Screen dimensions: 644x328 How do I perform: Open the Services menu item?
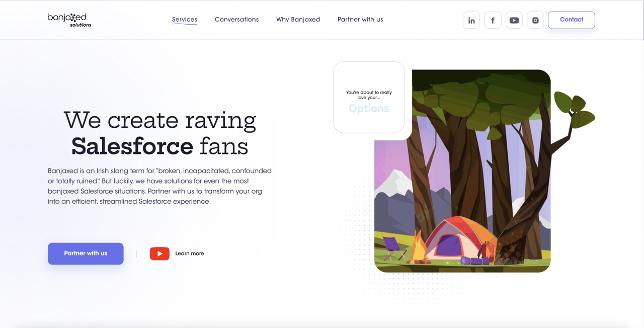(185, 20)
